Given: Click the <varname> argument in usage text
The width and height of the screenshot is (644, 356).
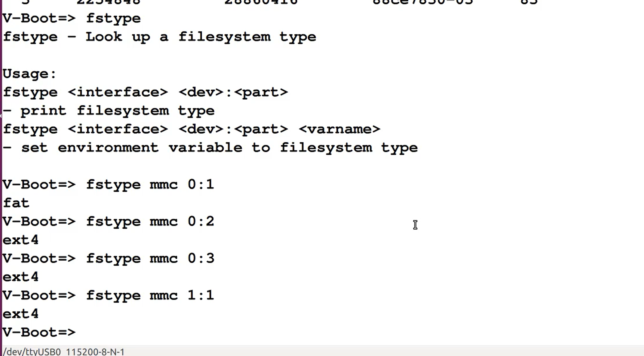Looking at the screenshot, I should pyautogui.click(x=339, y=129).
